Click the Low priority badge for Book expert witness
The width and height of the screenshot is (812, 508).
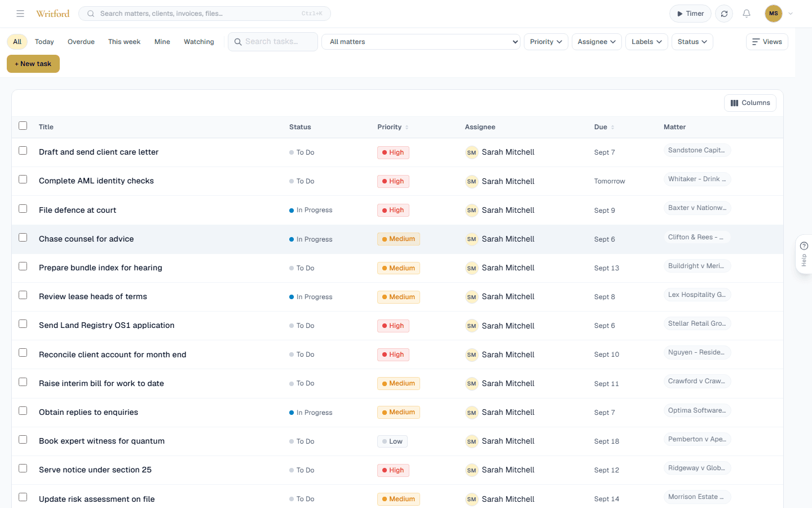coord(392,441)
